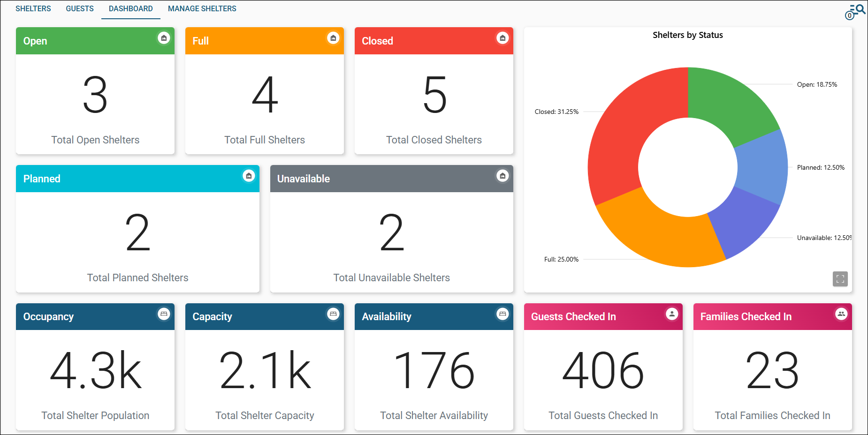Click the shelter icon on the Closed card

pyautogui.click(x=503, y=39)
